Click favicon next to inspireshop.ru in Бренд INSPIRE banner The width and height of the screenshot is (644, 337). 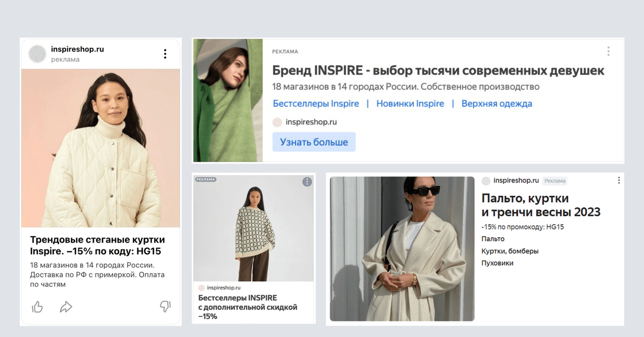(x=277, y=122)
